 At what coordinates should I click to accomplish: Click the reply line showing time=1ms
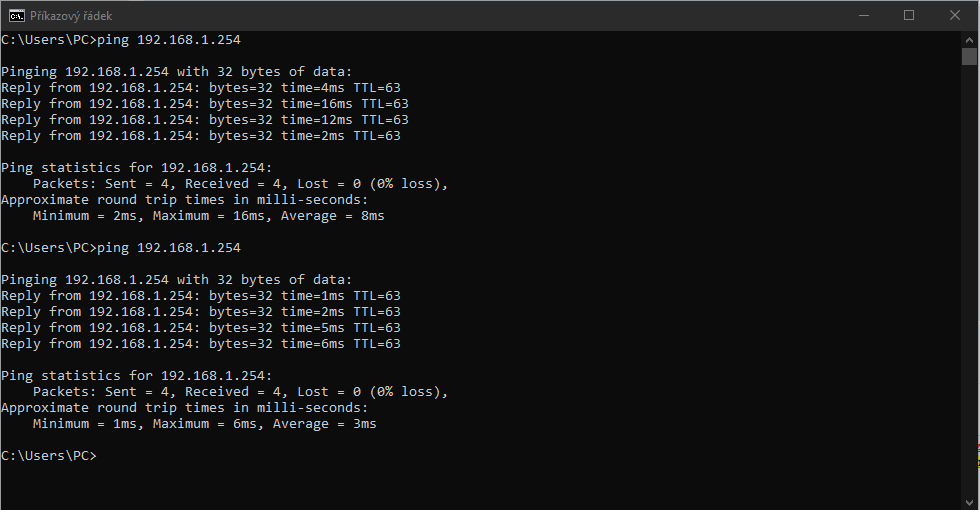pos(201,296)
